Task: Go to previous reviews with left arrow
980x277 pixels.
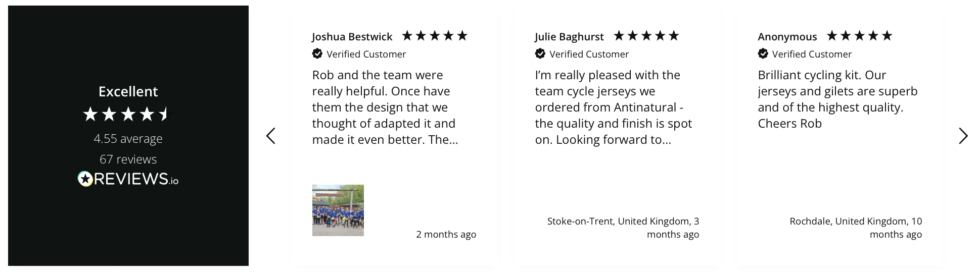Action: (x=271, y=136)
